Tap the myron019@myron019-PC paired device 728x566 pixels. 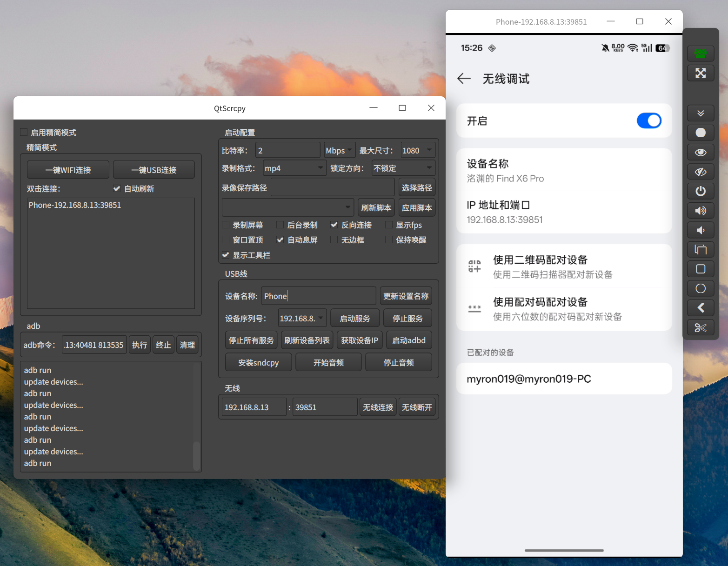564,379
